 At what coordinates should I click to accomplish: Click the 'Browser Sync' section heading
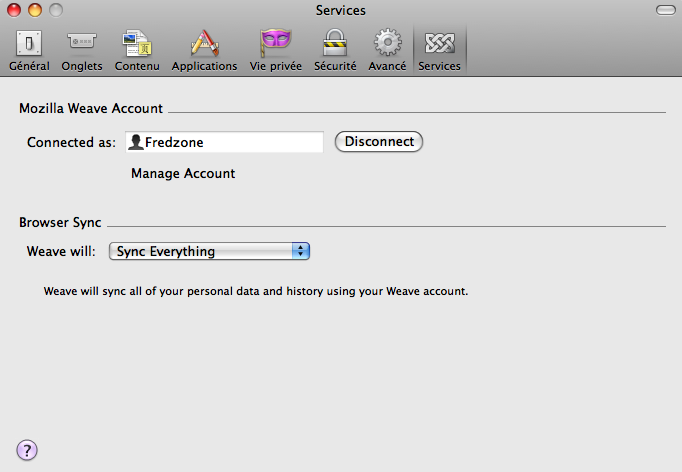click(x=60, y=223)
